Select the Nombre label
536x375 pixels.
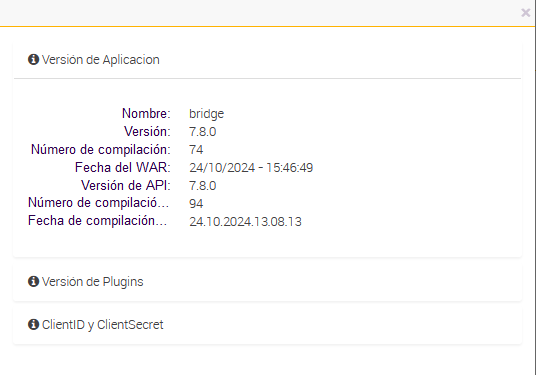(146, 113)
